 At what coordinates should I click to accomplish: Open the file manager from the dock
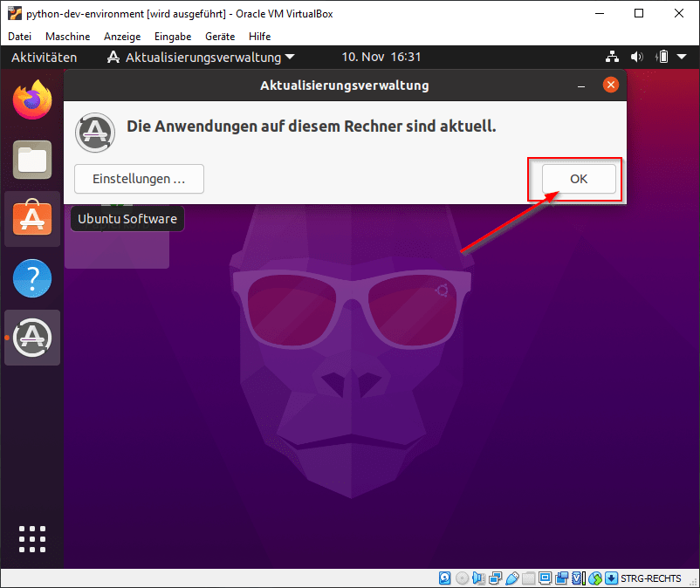pos(31,160)
